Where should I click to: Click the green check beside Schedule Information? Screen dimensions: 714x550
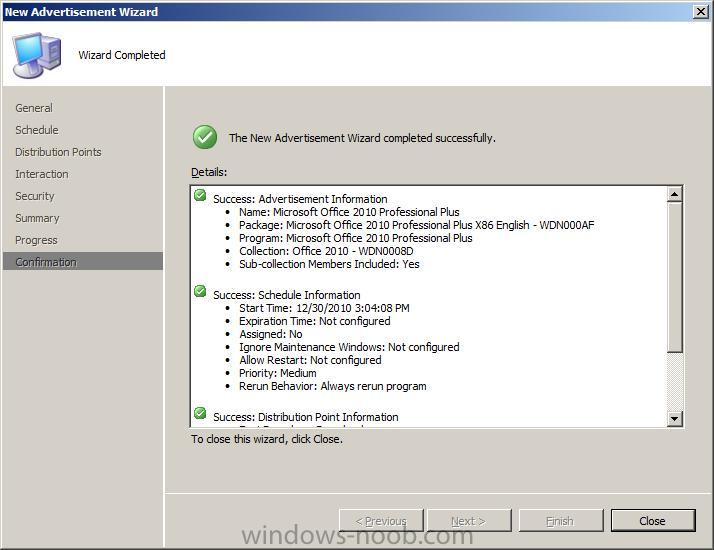200,291
